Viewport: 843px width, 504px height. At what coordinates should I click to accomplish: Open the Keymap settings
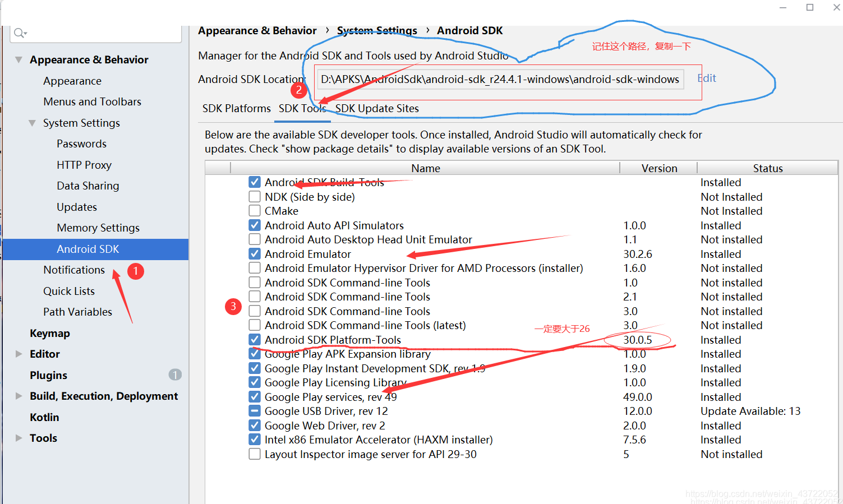[50, 333]
